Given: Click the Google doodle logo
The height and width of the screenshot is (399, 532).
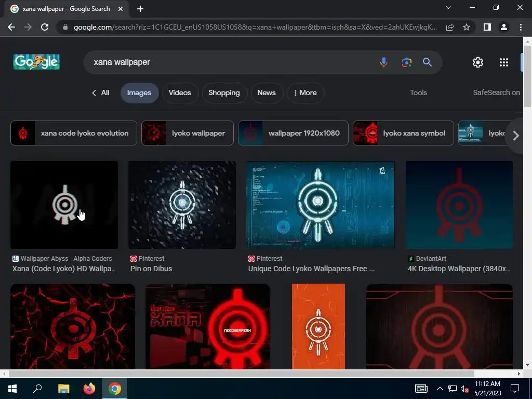Looking at the screenshot, I should (x=36, y=62).
